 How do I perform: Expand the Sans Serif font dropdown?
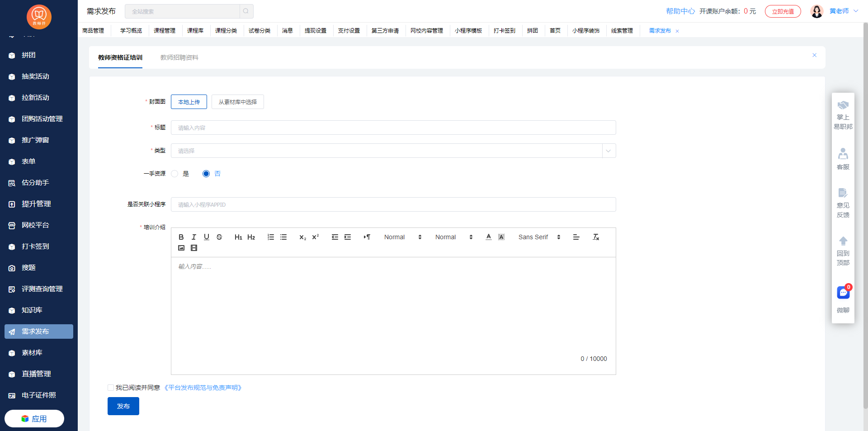539,237
